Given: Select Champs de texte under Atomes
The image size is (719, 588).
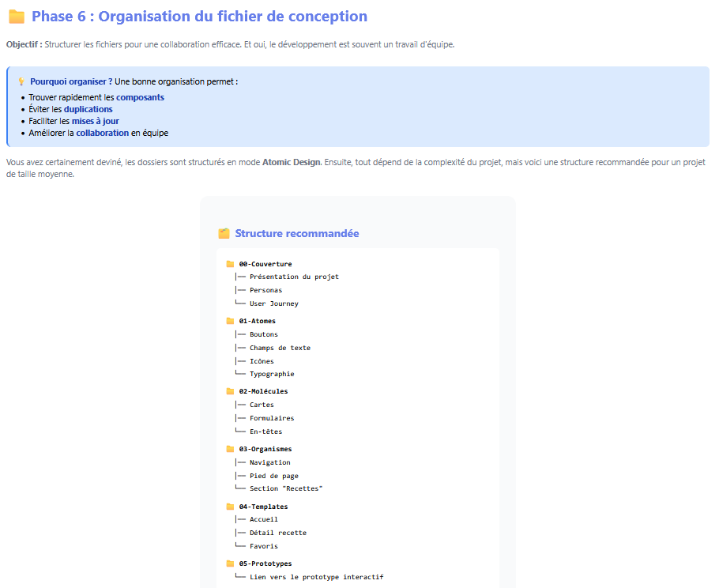Looking at the screenshot, I should click(280, 348).
